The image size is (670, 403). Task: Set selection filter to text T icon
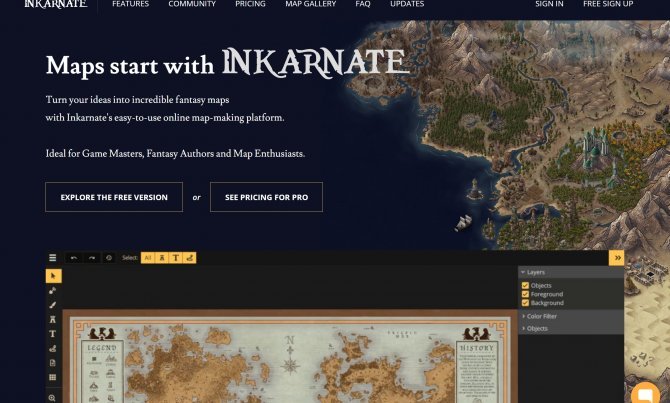coord(176,258)
